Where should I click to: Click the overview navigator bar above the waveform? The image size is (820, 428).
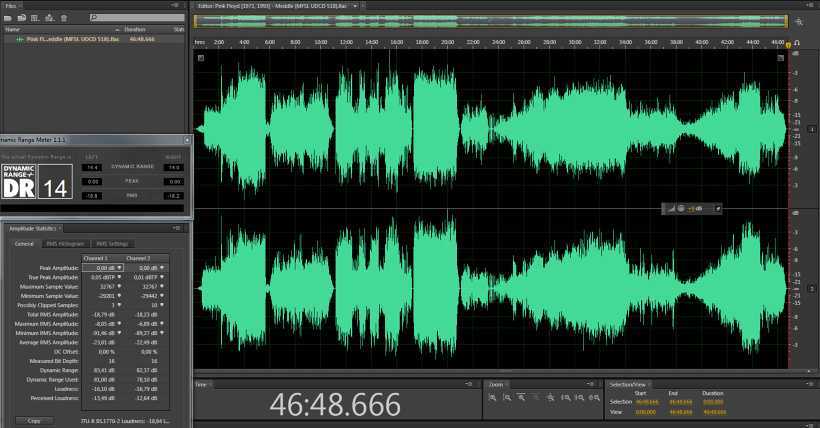pyautogui.click(x=491, y=21)
